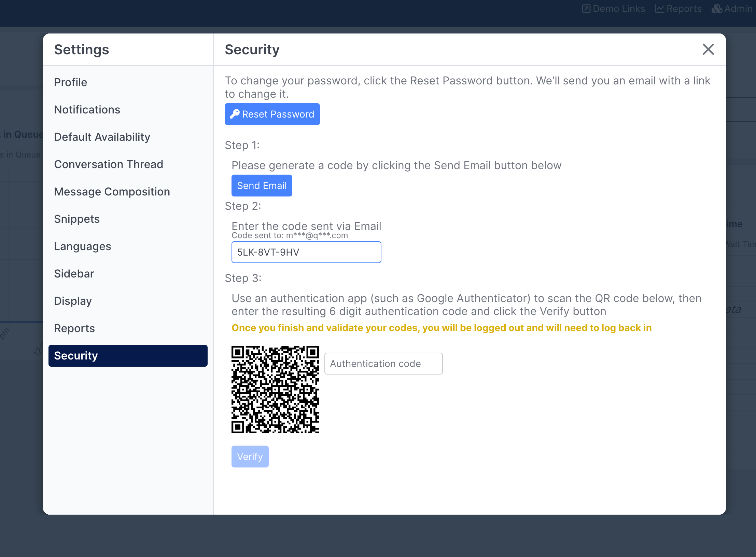Open Conversation Thread settings
The width and height of the screenshot is (756, 557).
pos(109,164)
